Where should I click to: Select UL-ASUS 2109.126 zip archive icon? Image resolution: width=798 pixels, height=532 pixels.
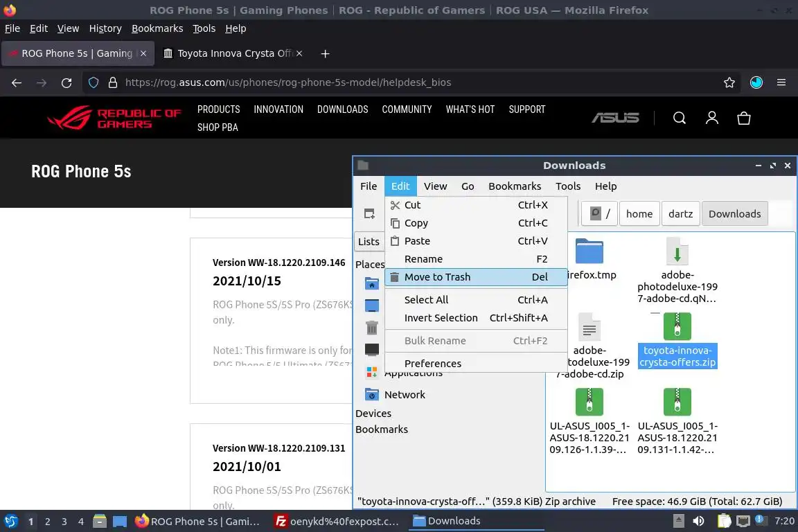[x=589, y=402]
